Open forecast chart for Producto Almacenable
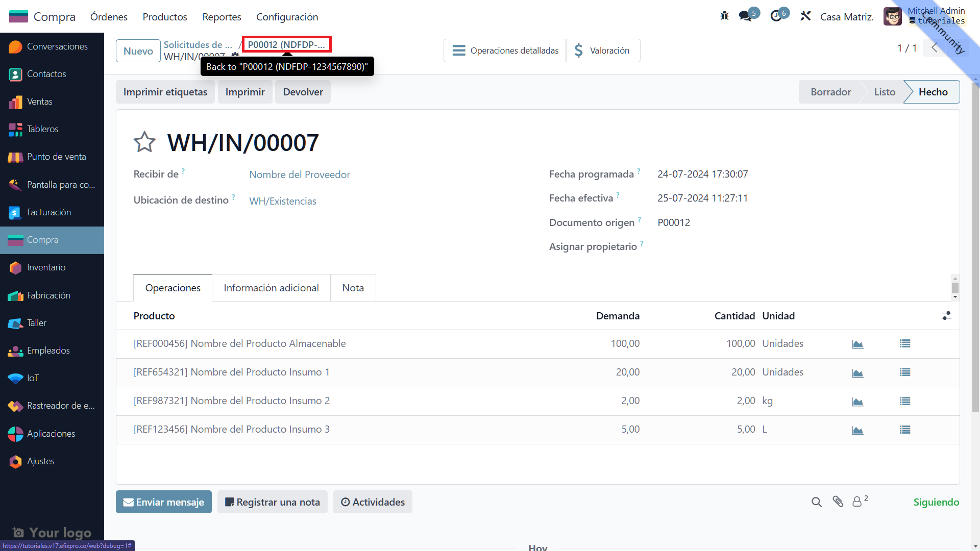The height and width of the screenshot is (551, 980). (x=857, y=344)
